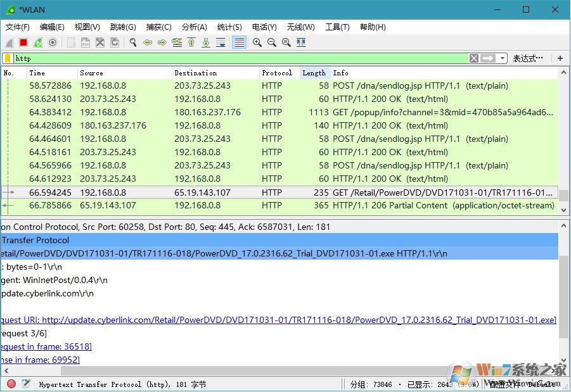This screenshot has height=392, width=571.
Task: Open capture options with the gear icon
Action: [x=52, y=42]
